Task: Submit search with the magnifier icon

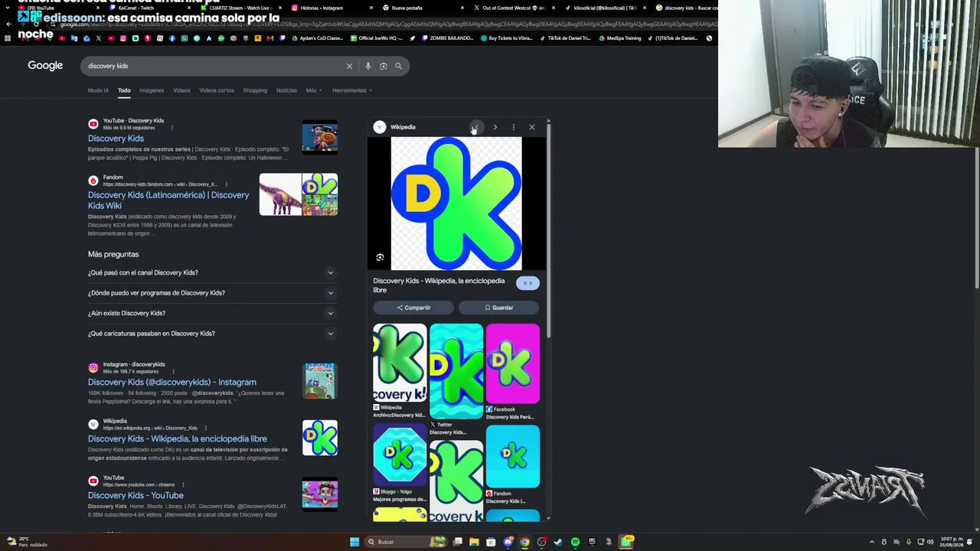Action: click(x=398, y=66)
